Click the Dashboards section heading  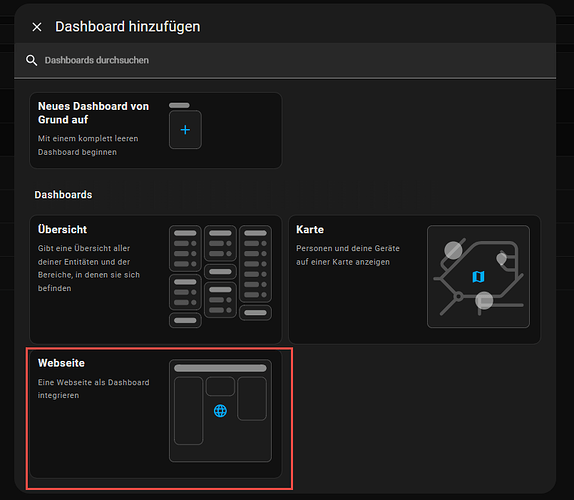click(x=63, y=195)
